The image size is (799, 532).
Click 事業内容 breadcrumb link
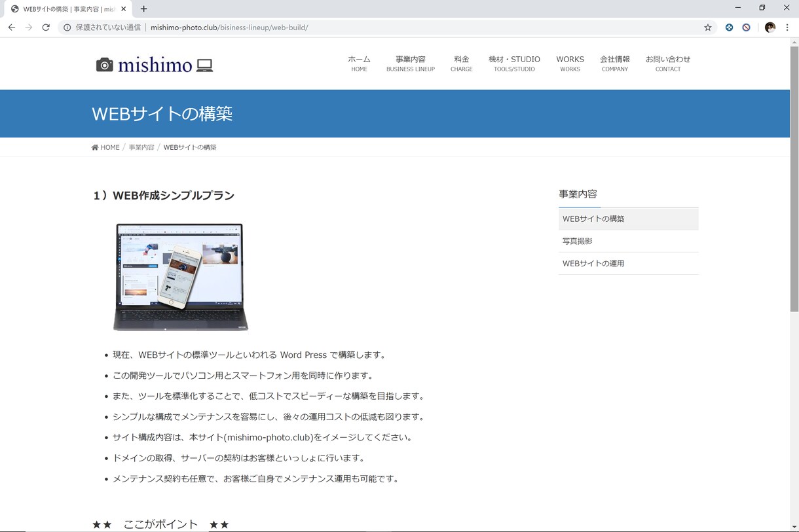(x=141, y=147)
